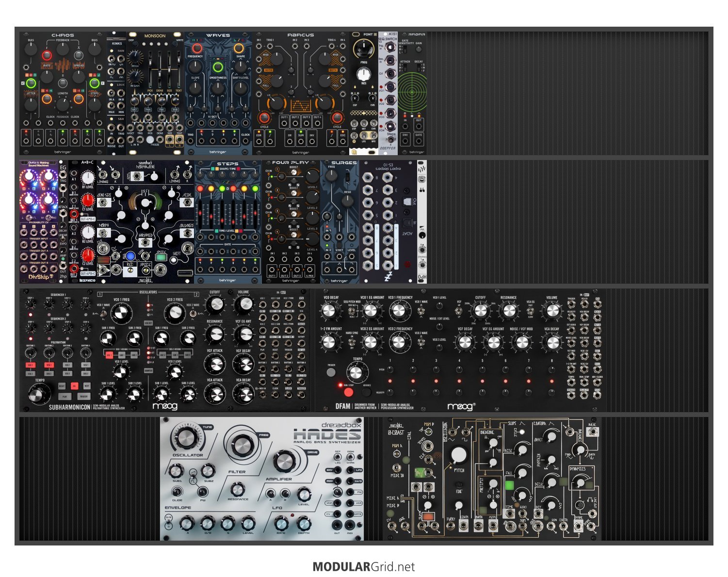
Task: Click the 0-Coast large PITCH knob
Action: (x=458, y=456)
